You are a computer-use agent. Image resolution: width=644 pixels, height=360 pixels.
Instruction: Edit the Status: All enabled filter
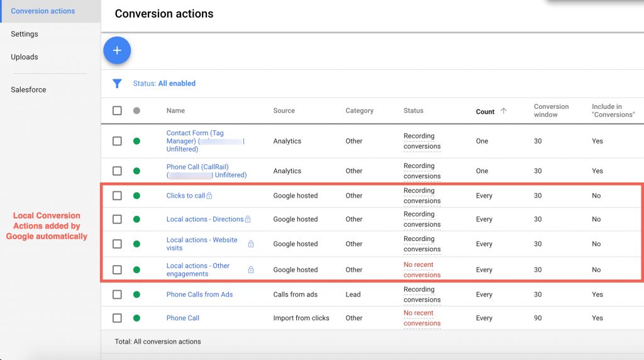(x=164, y=84)
